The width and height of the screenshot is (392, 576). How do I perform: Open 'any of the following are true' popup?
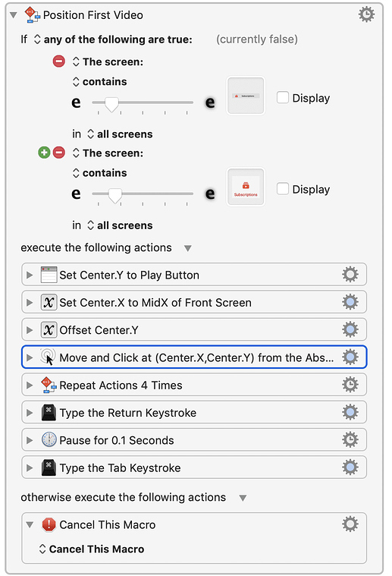(x=113, y=39)
